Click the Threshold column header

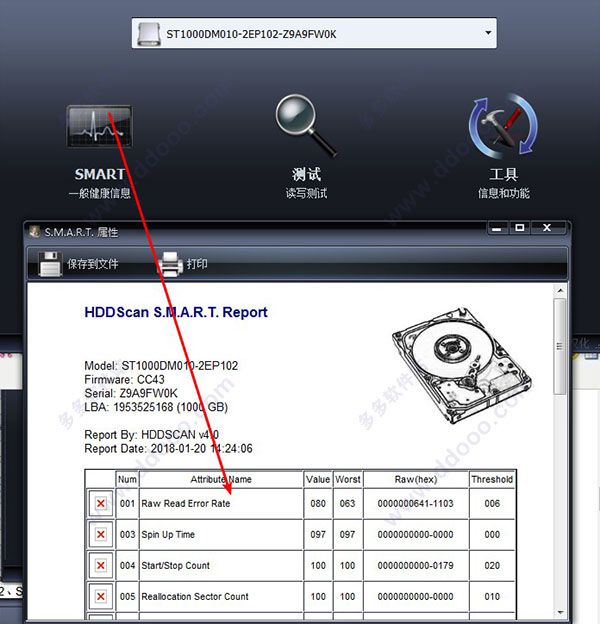tap(492, 480)
